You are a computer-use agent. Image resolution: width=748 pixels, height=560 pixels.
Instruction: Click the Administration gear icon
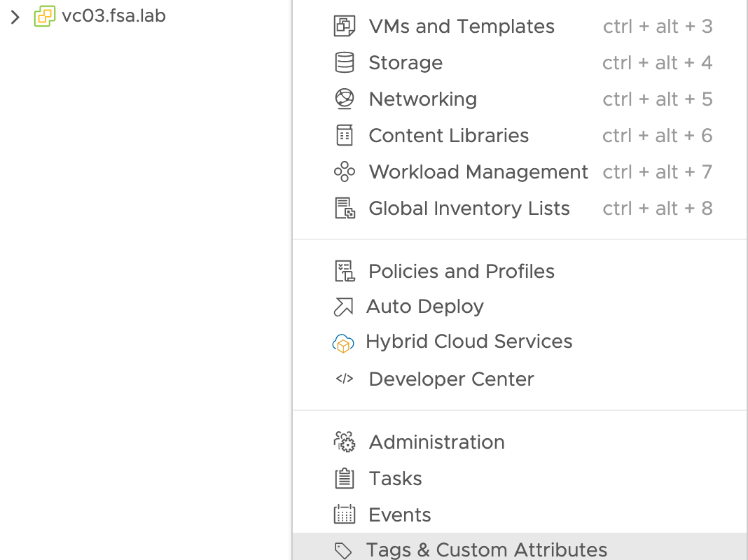(345, 442)
